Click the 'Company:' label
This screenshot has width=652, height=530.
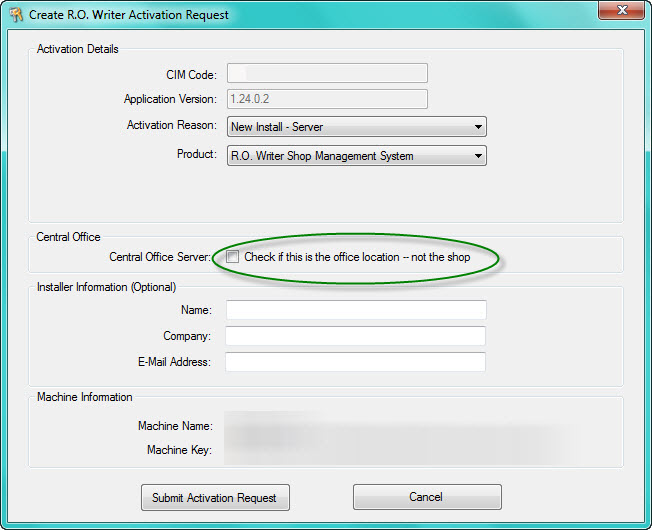pyautogui.click(x=187, y=336)
